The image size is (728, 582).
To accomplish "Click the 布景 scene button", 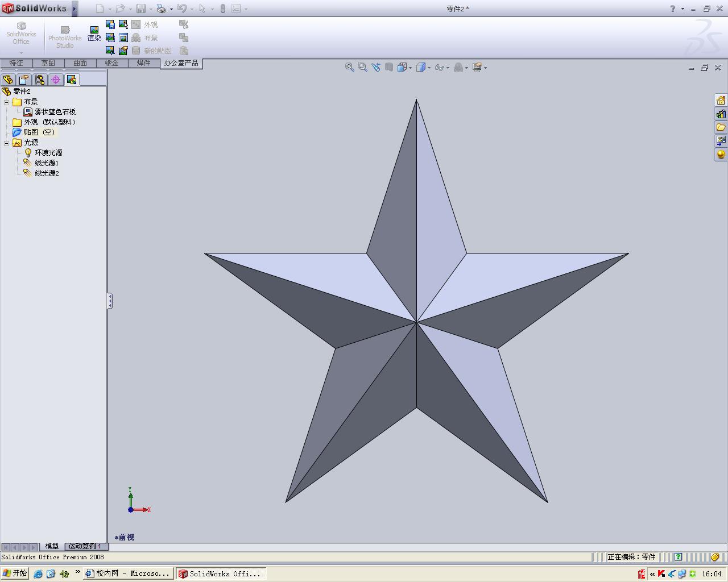I will [x=145, y=38].
